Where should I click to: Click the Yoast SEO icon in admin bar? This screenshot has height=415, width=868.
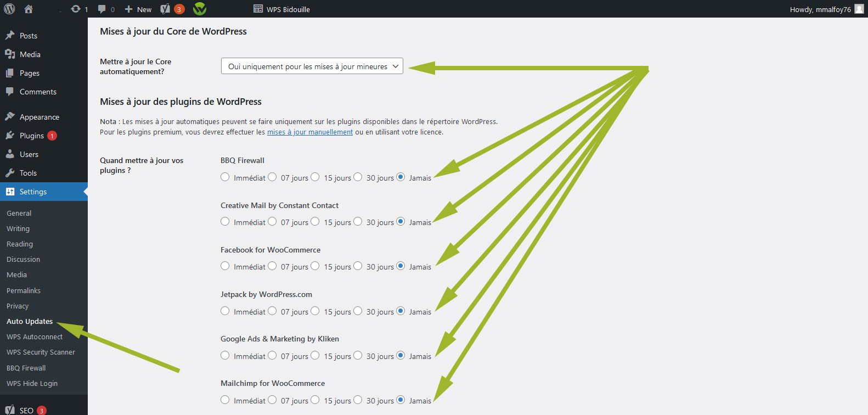(165, 9)
